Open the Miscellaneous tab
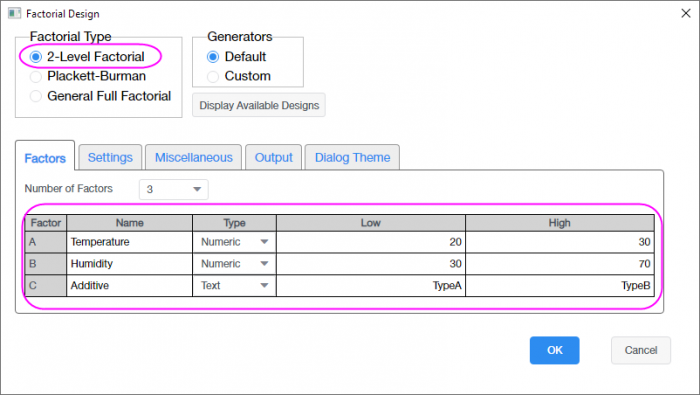 (194, 157)
